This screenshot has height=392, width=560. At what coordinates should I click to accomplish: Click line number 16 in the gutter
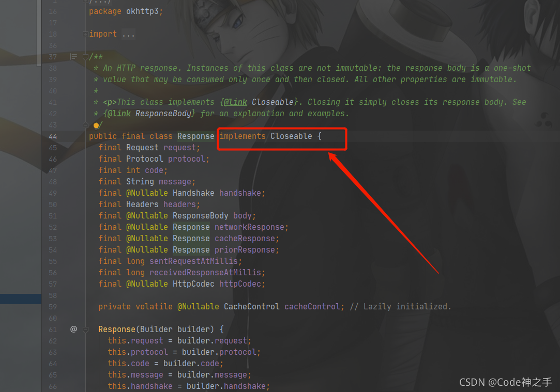53,11
